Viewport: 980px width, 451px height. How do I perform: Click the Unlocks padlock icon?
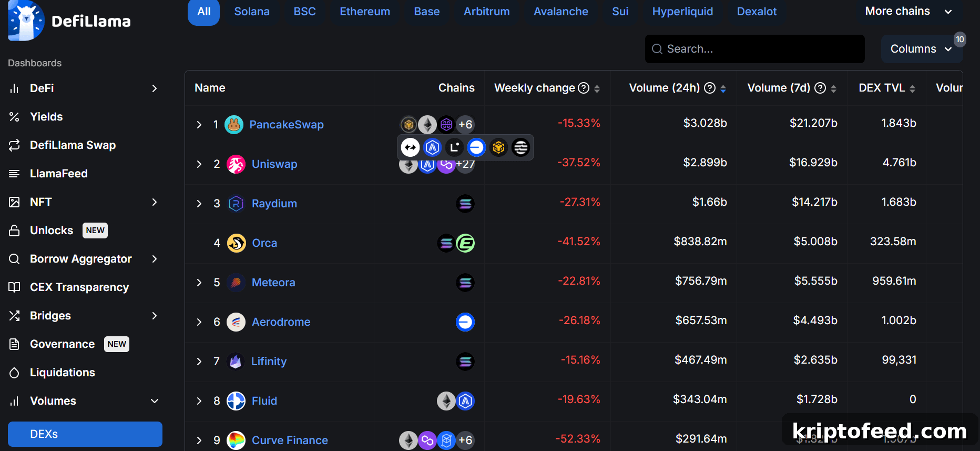(x=14, y=230)
